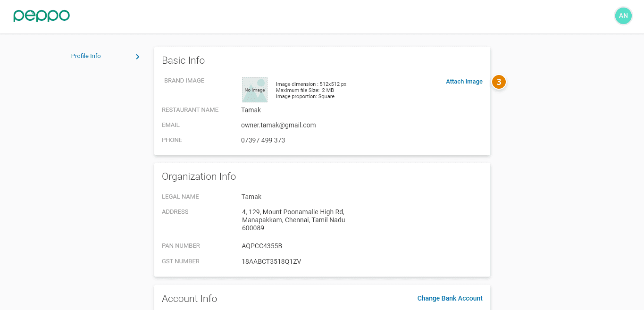644x310 pixels.
Task: Click the orange number 3 badge
Action: (x=499, y=82)
